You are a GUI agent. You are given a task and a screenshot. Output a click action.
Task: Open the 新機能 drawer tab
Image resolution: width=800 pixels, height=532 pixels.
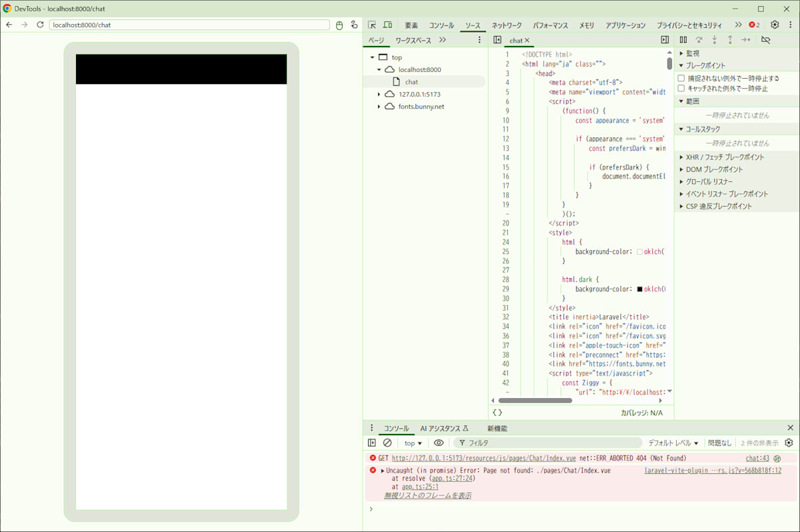pos(497,428)
